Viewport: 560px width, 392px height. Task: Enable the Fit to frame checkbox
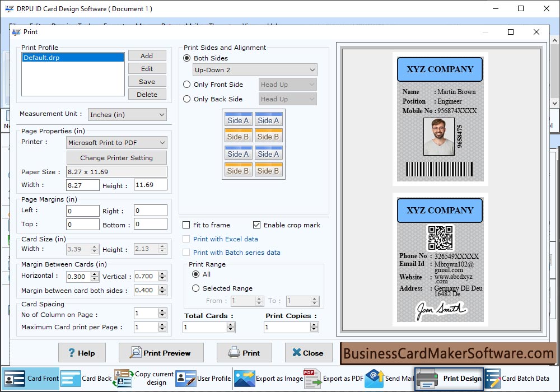186,225
